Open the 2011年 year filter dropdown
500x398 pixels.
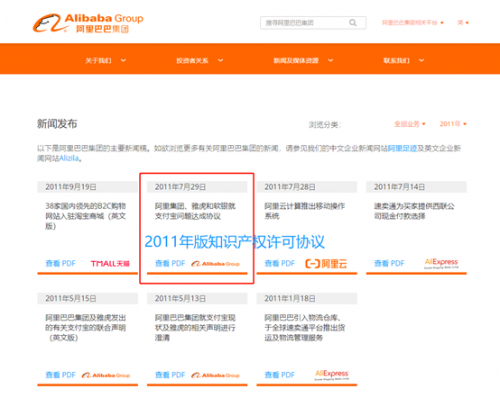[453, 124]
